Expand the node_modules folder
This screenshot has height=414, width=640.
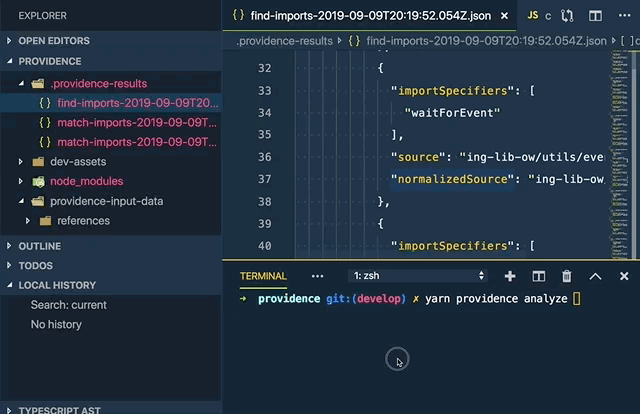pyautogui.click(x=86, y=181)
